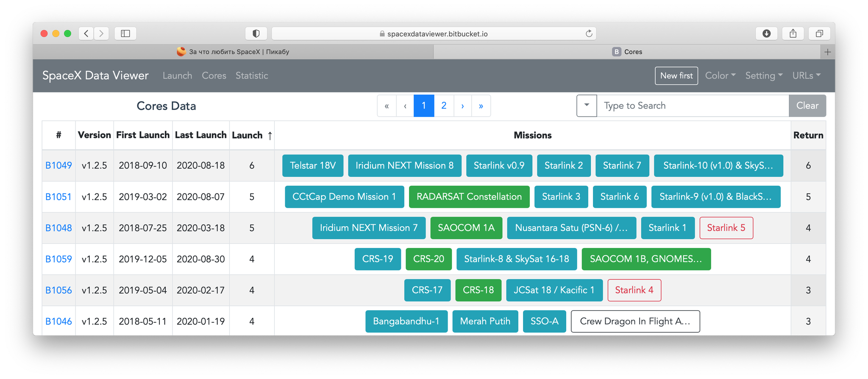Image resolution: width=868 pixels, height=379 pixels.
Task: Open core B1059 link
Action: (x=58, y=259)
